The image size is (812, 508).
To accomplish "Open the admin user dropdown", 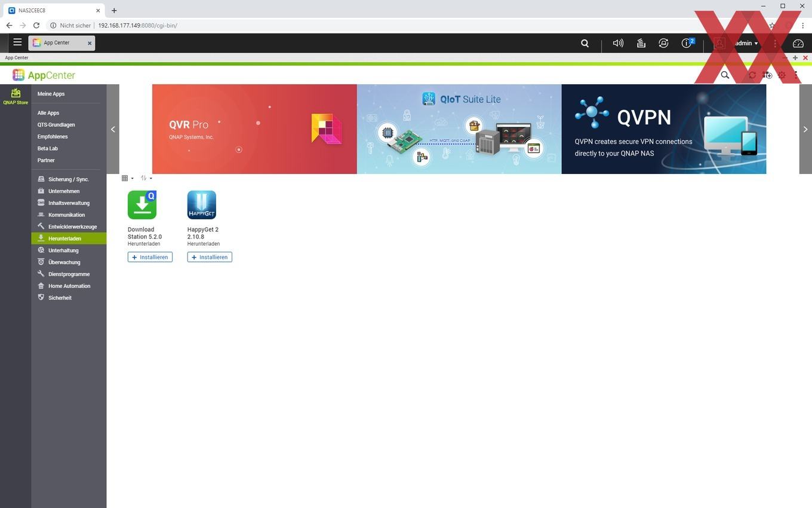I will pos(746,43).
